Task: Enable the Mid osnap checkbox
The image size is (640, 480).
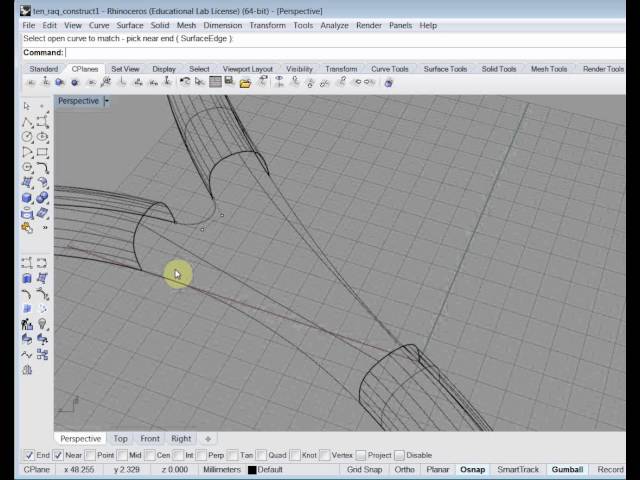Action: 122,455
